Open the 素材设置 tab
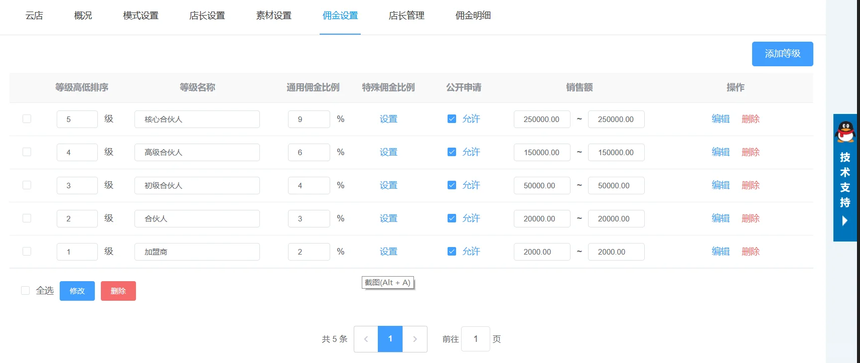Screen dimensions: 860x363 click(x=274, y=16)
